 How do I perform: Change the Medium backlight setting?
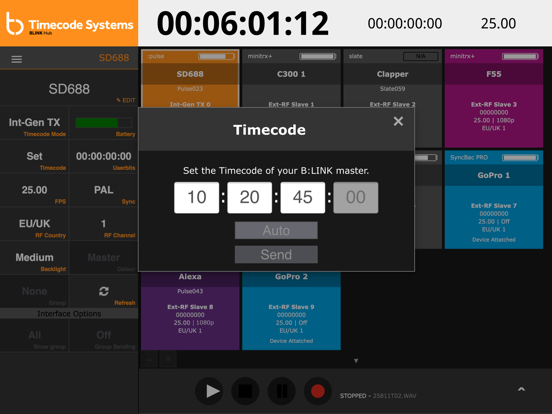tap(34, 258)
